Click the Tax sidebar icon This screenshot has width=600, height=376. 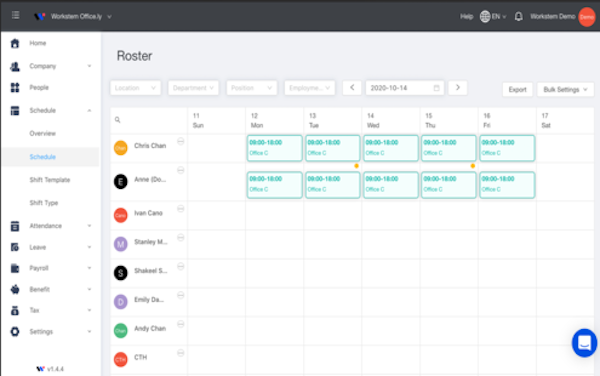pyautogui.click(x=15, y=310)
